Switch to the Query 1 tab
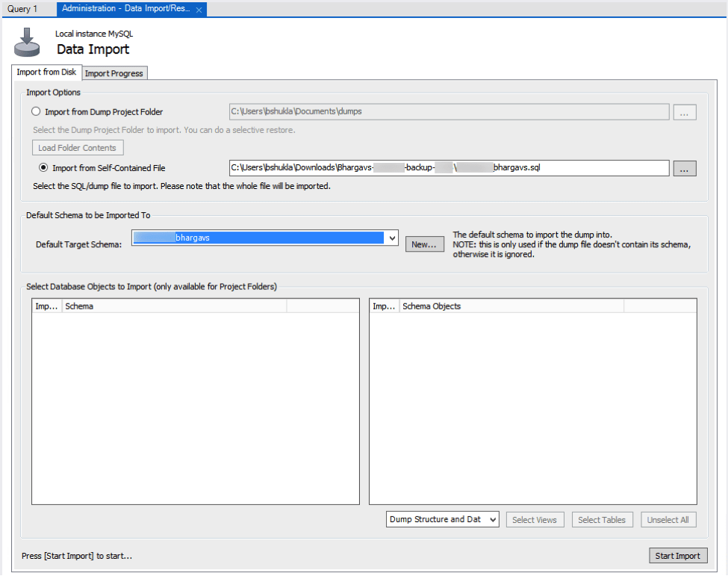Viewport: 728px width, 576px height. point(23,9)
